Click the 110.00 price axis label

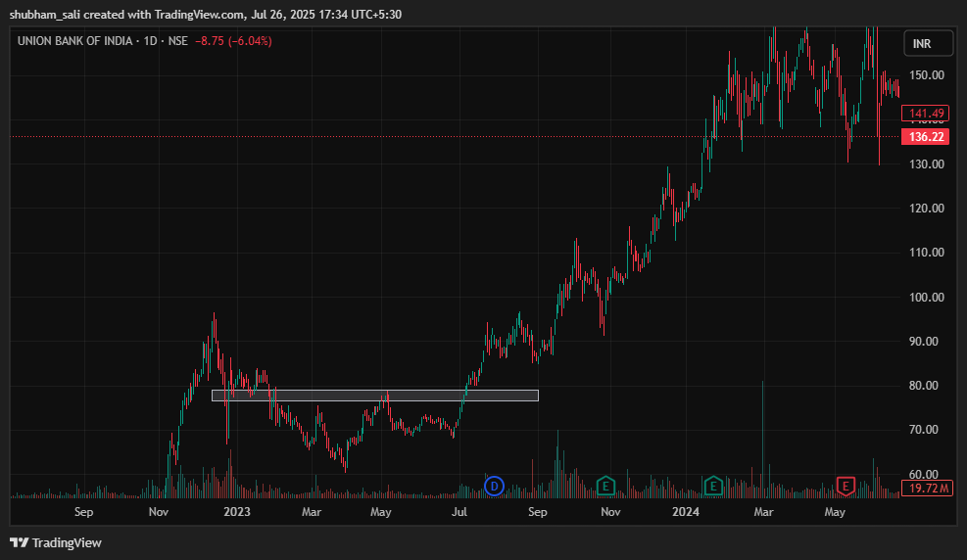pyautogui.click(x=927, y=253)
